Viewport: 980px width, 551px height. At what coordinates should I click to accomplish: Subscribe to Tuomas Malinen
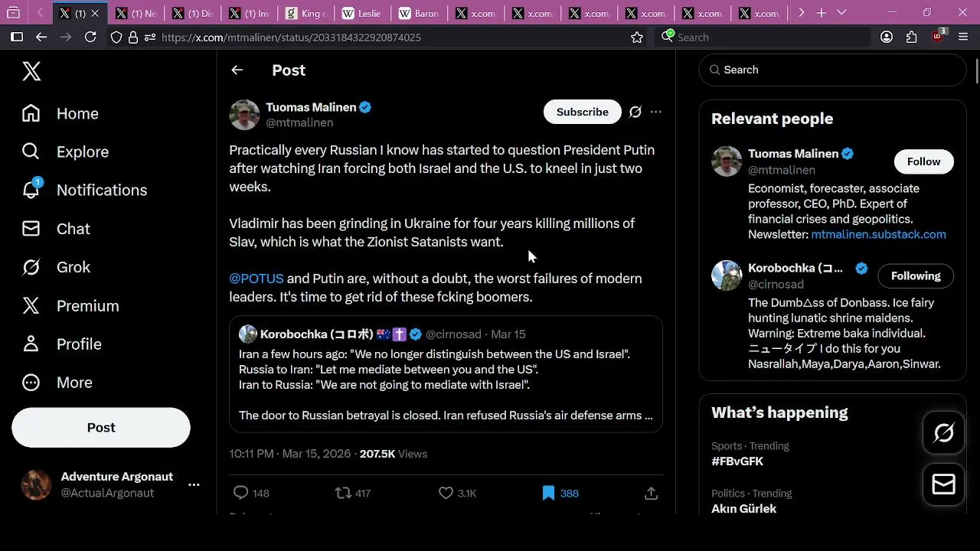click(x=582, y=112)
